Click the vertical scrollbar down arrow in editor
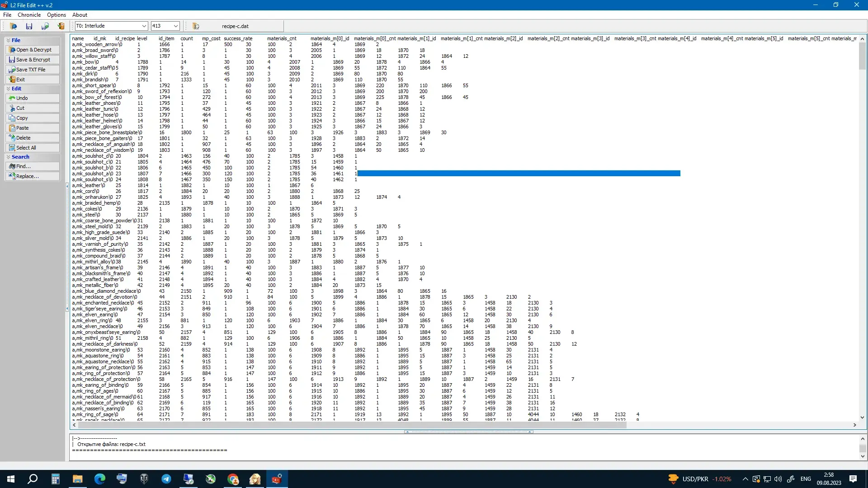This screenshot has height=488, width=868. pos(862,418)
